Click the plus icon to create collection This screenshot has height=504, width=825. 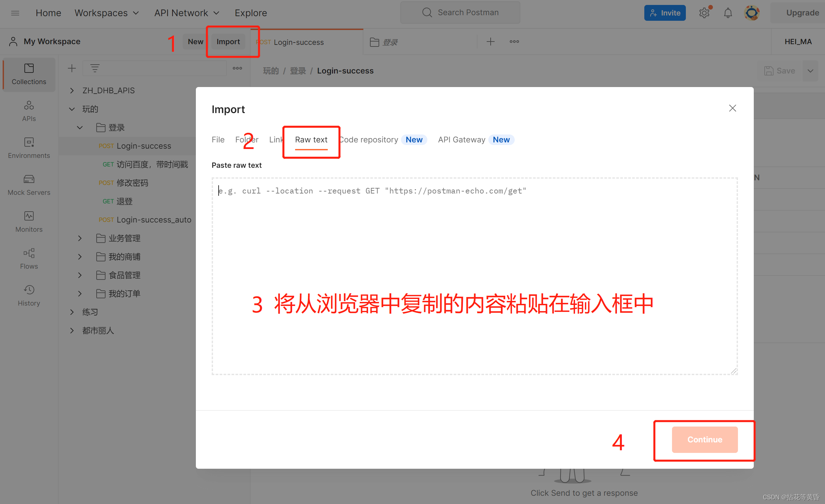(72, 68)
